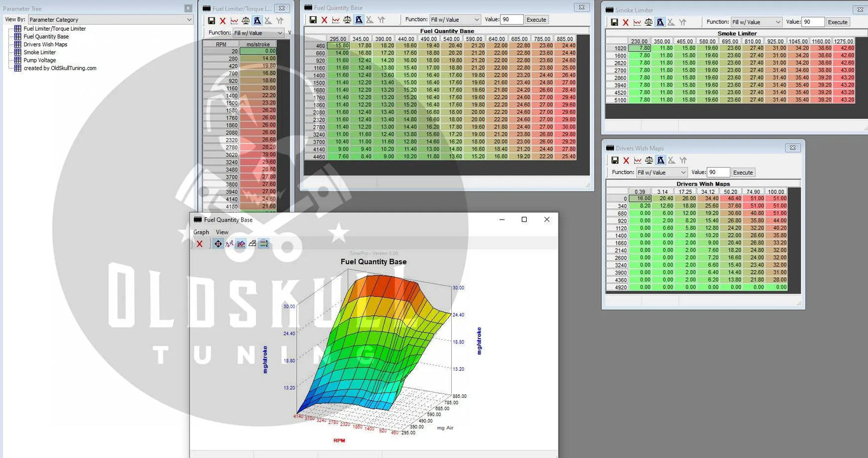This screenshot has width=868, height=458.
Task: Click save icon in Fuel Limiter/Torque Limiter window
Action: pyautogui.click(x=211, y=20)
